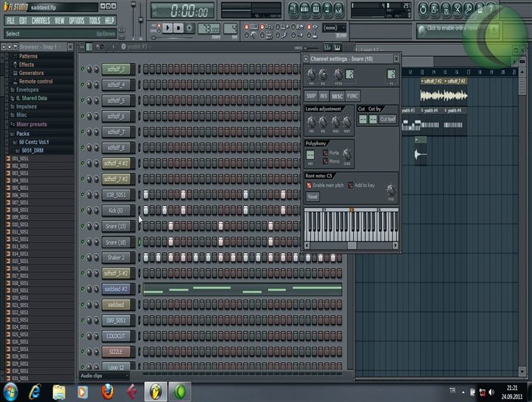
Task: Start playback with the Play button
Action: [x=167, y=28]
